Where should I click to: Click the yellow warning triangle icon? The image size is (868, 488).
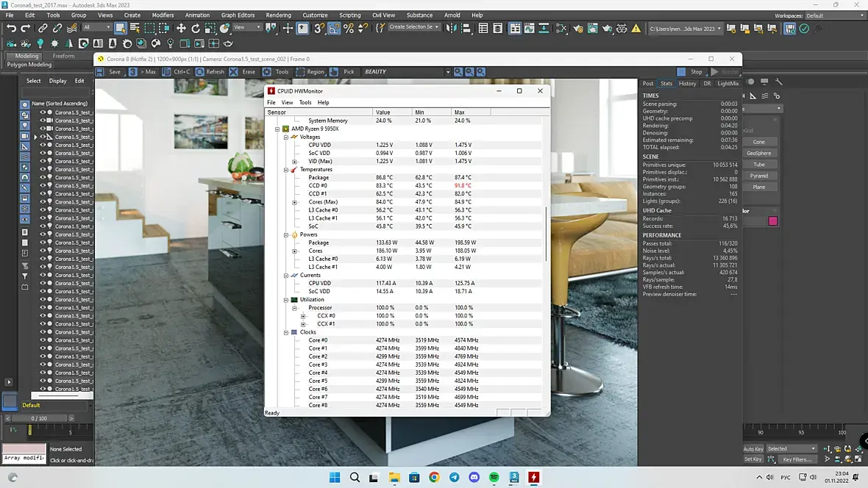point(636,28)
